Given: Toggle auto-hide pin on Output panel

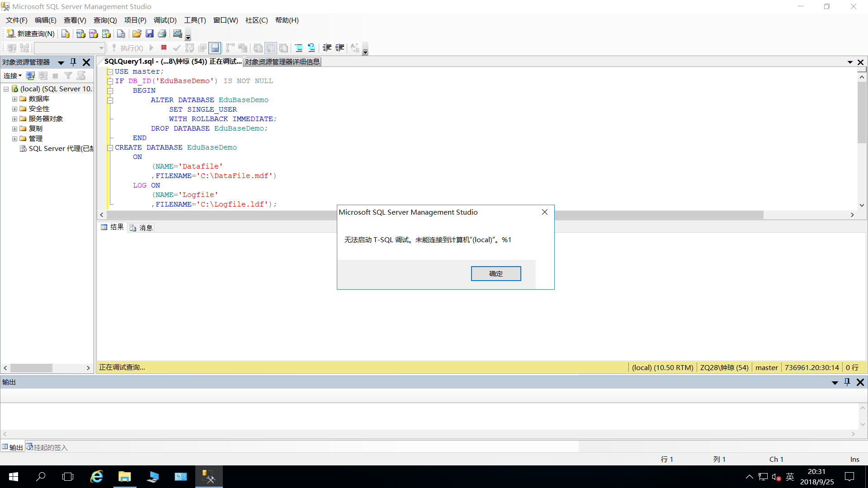Looking at the screenshot, I should [847, 382].
